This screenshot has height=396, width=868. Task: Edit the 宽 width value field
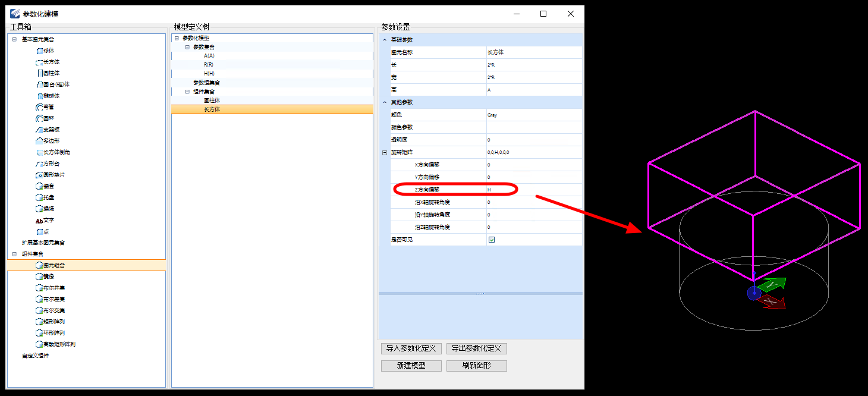(x=534, y=77)
